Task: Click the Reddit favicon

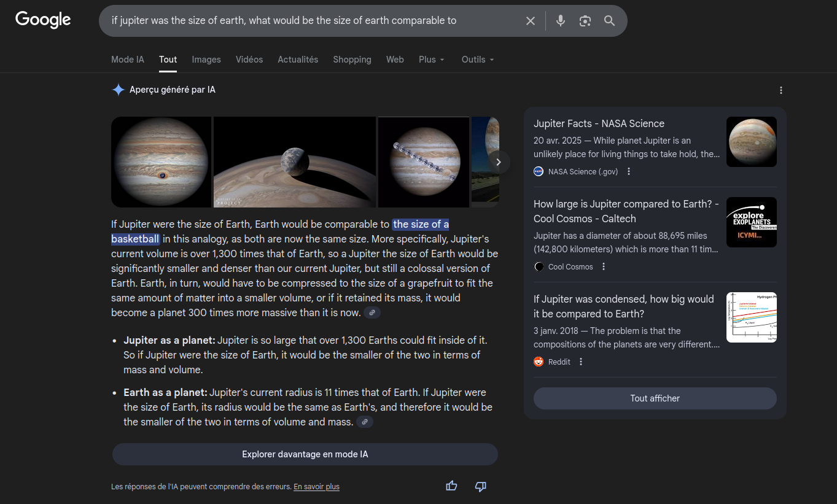Action: (x=539, y=362)
